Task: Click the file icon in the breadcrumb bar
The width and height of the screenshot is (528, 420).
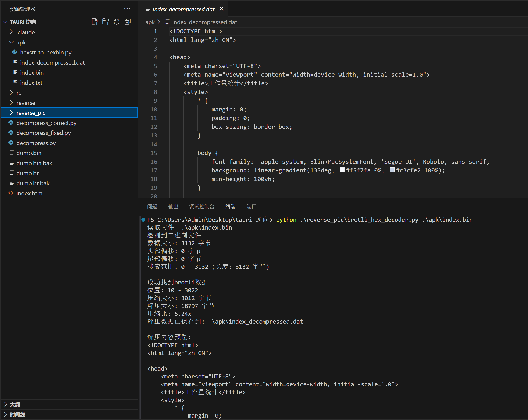Action: click(168, 22)
